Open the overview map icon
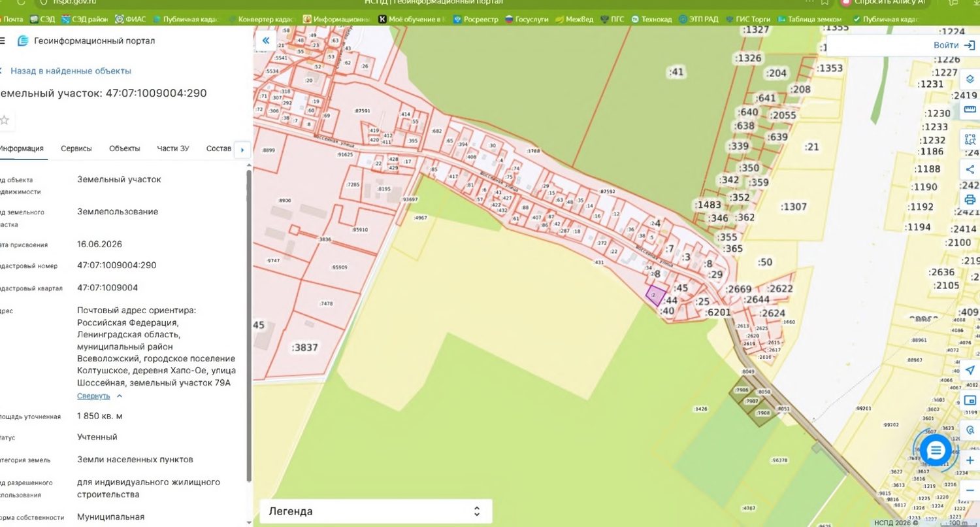This screenshot has width=980, height=527. pyautogui.click(x=970, y=400)
